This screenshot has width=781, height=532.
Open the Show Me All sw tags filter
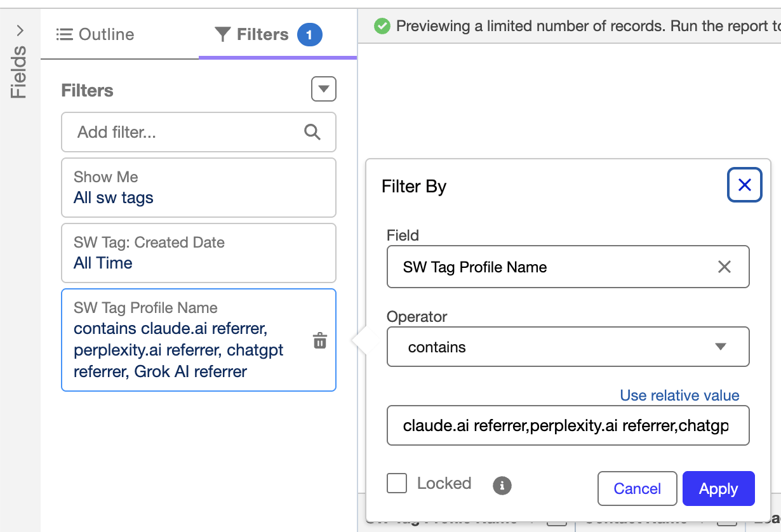[199, 187]
